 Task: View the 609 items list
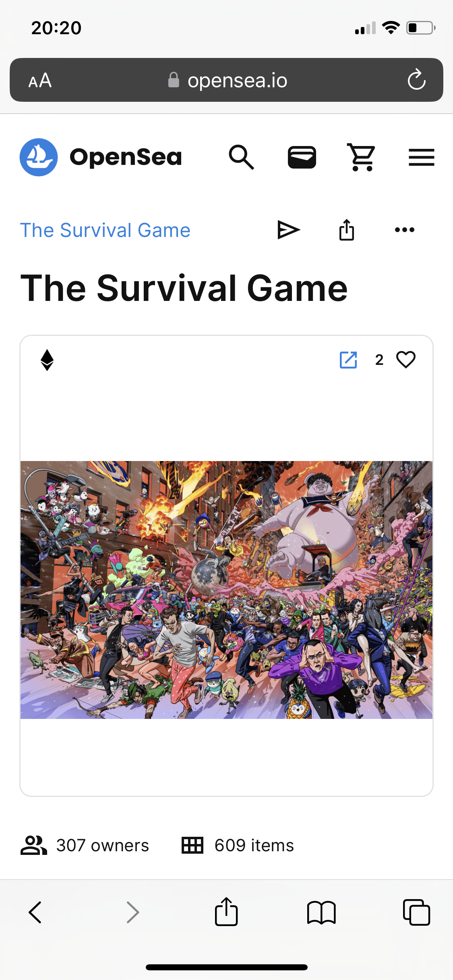point(238,845)
